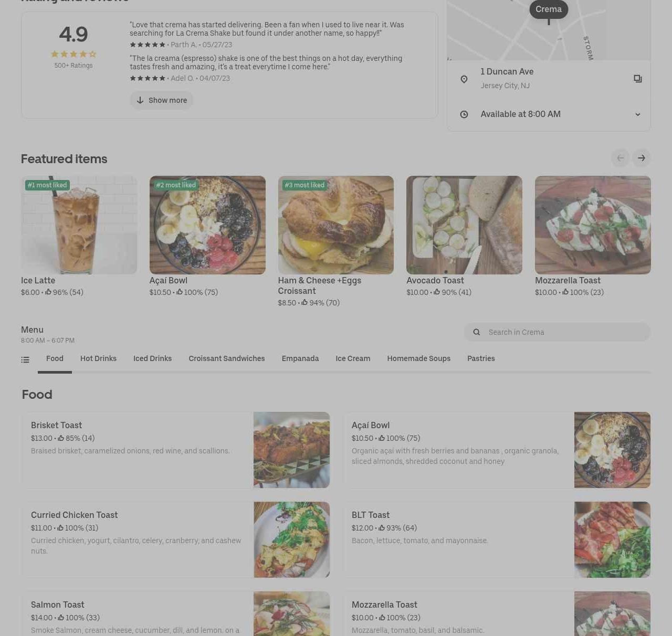
Task: Open the Avocado Toast featured photo
Action: 464,225
